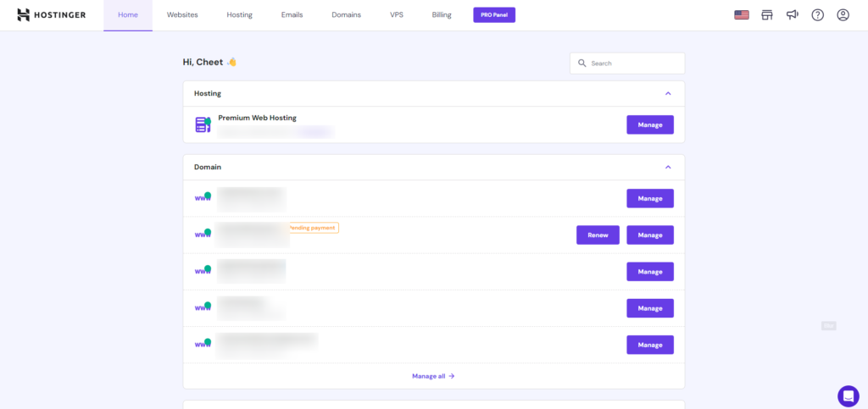Open the Emails tab
The width and height of the screenshot is (868, 409).
292,15
